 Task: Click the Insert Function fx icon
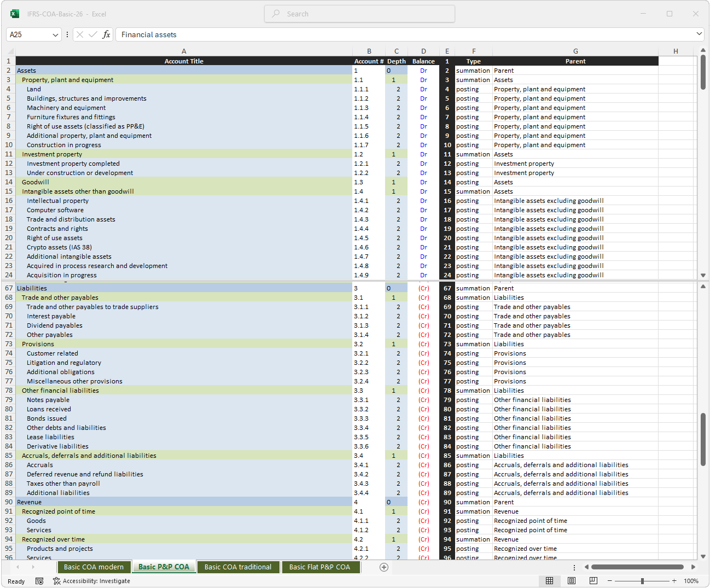point(106,34)
